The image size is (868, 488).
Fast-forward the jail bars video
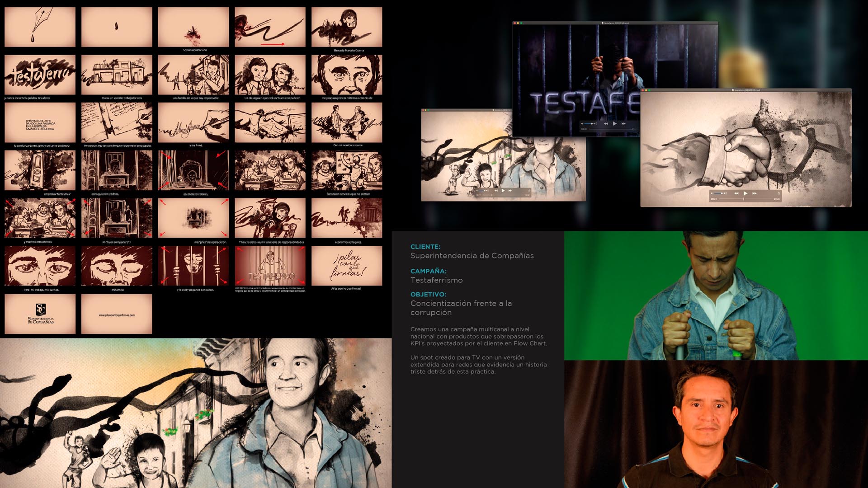[x=623, y=123]
